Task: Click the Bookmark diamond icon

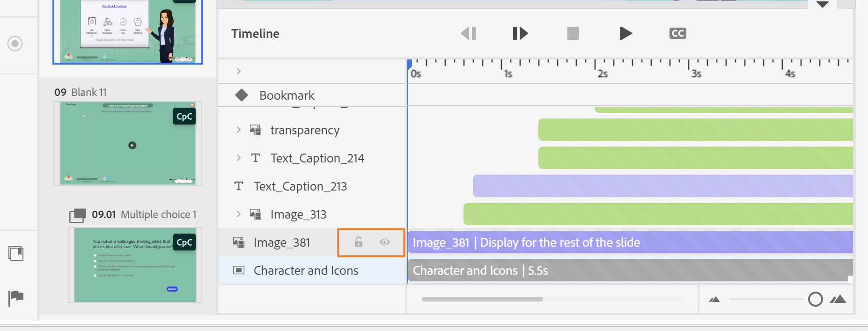Action: (x=242, y=96)
